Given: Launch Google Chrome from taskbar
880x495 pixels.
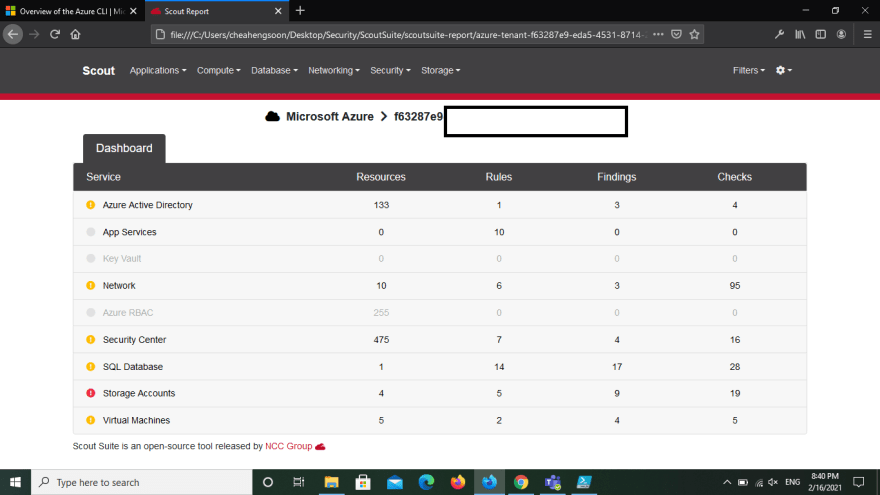Looking at the screenshot, I should (x=521, y=482).
